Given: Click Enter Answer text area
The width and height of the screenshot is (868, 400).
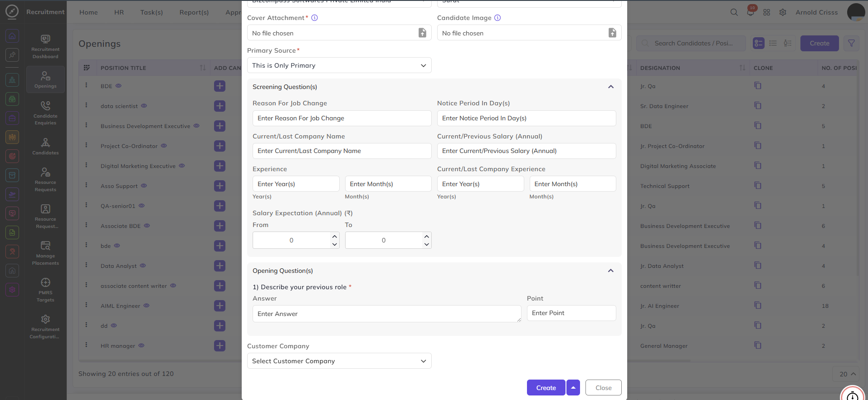Looking at the screenshot, I should pos(387,314).
